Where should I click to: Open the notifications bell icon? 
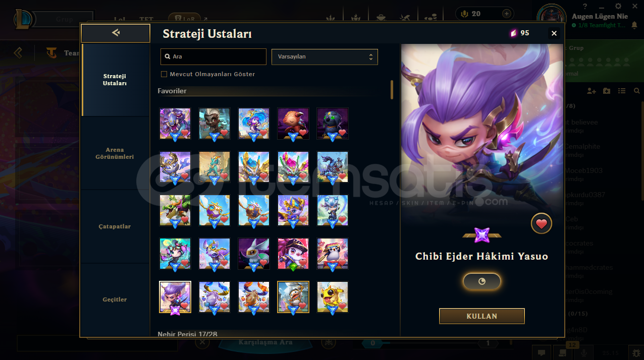click(633, 25)
